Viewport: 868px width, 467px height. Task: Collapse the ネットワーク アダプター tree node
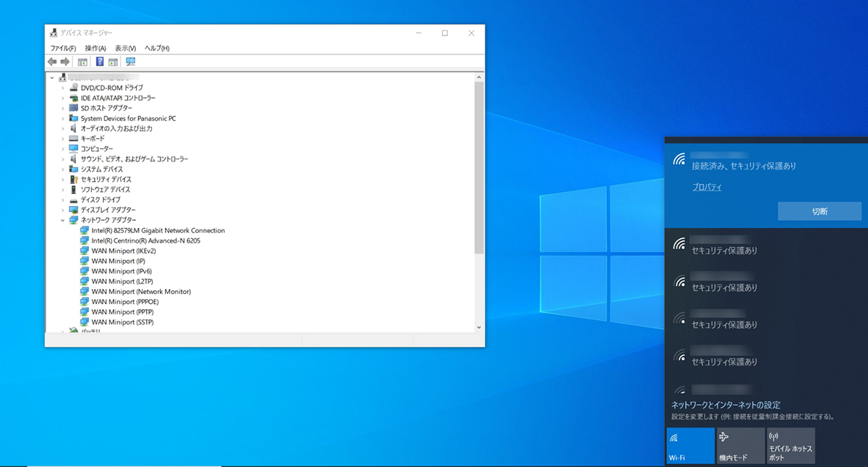[x=63, y=220]
